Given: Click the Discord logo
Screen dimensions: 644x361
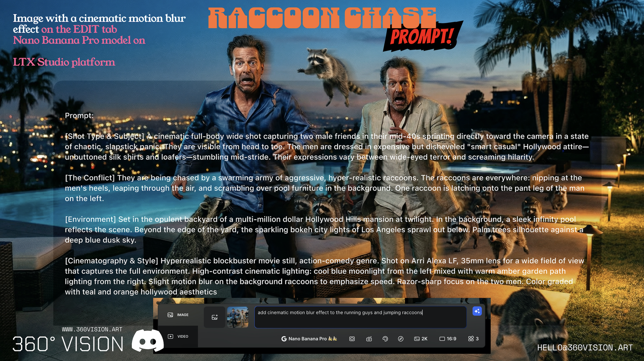Looking at the screenshot, I should pos(148,340).
